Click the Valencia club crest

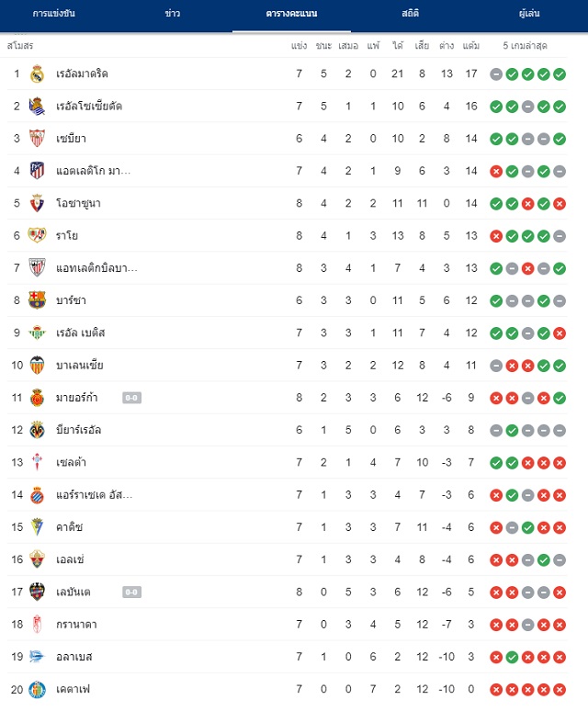(37, 365)
